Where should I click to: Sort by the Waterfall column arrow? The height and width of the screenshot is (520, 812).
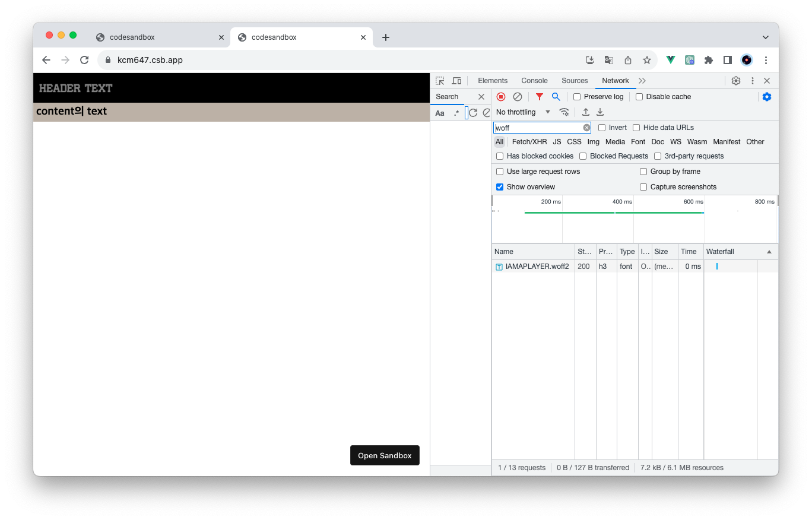pyautogui.click(x=769, y=252)
